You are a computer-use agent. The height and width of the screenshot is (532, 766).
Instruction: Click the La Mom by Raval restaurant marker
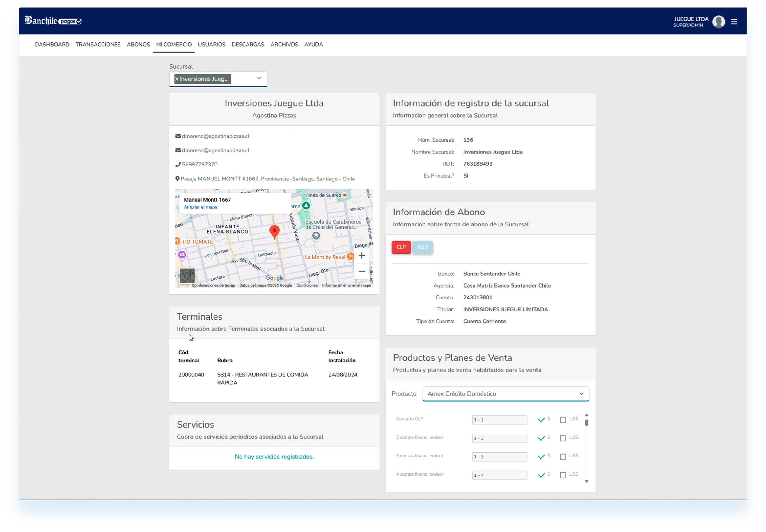coord(350,256)
